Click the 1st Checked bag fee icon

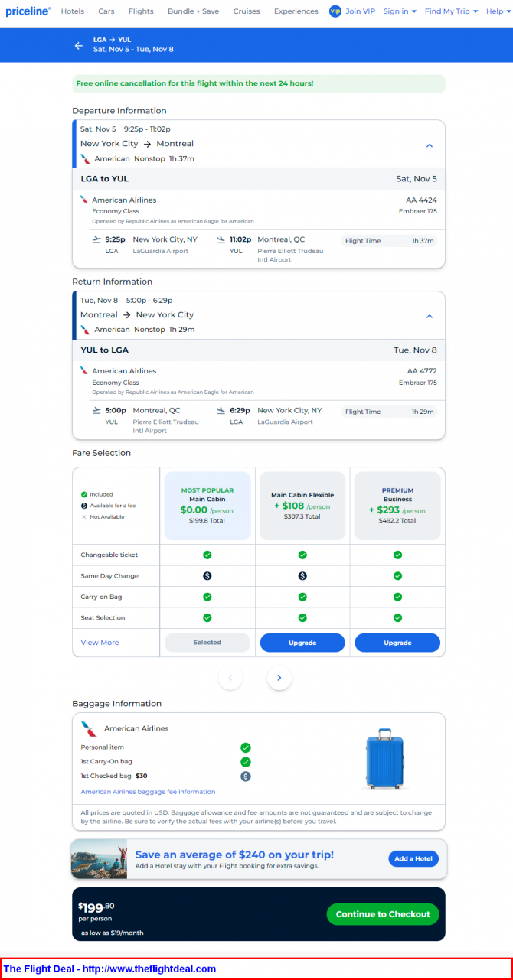pos(246,776)
